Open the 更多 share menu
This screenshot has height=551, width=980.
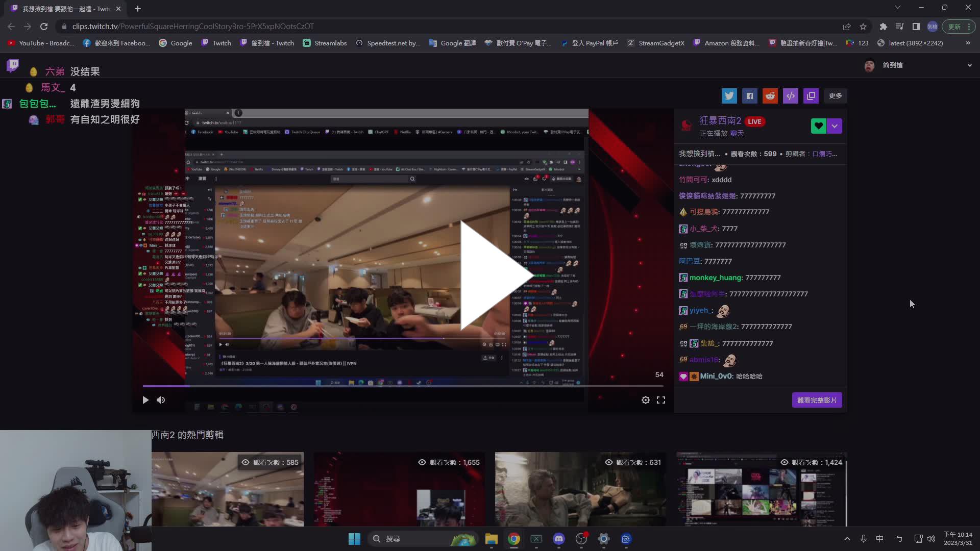[x=835, y=95]
